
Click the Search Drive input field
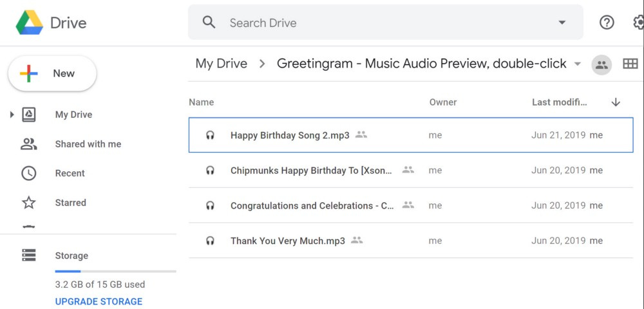coord(386,23)
